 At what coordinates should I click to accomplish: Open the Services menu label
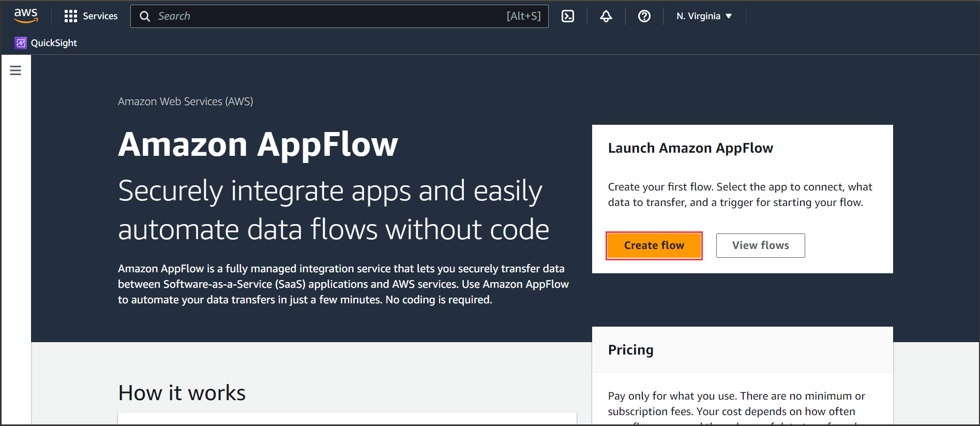[x=100, y=16]
